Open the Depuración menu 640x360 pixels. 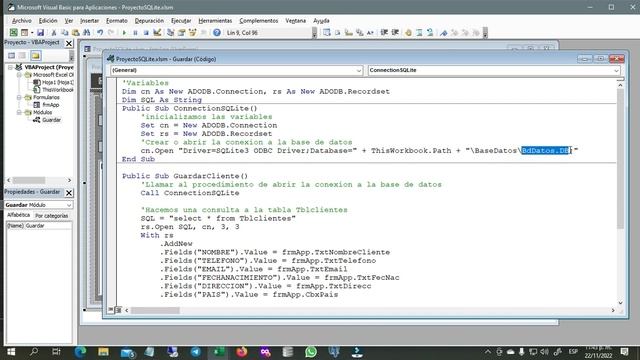point(149,20)
